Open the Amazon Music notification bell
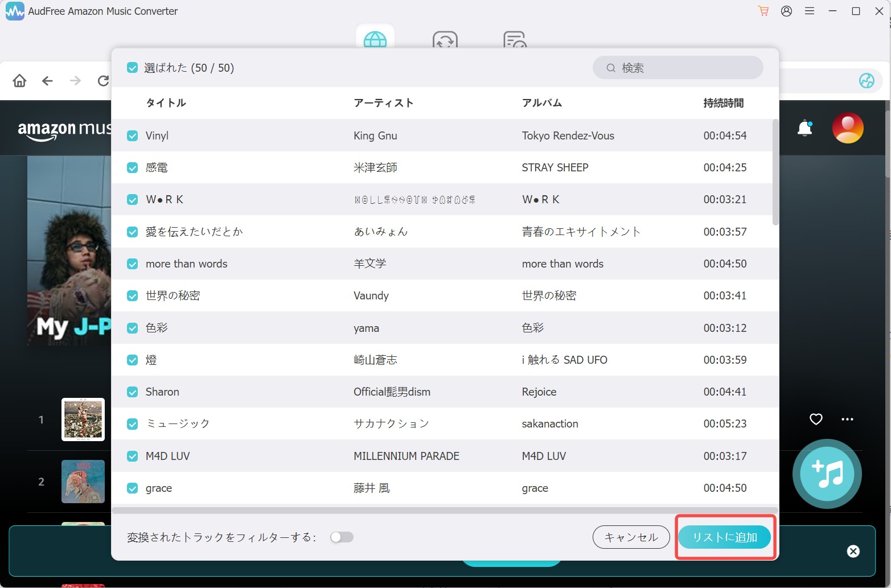The width and height of the screenshot is (891, 588). [805, 128]
